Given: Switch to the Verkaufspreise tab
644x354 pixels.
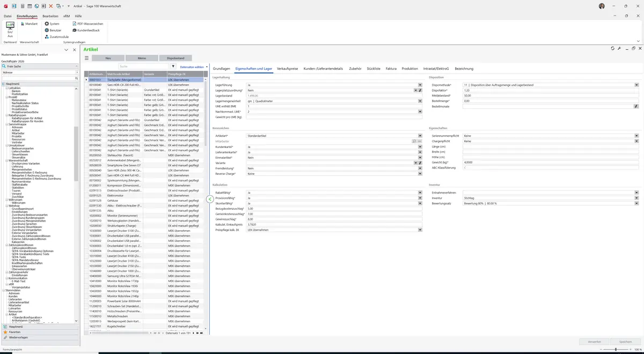Looking at the screenshot, I should [x=288, y=69].
